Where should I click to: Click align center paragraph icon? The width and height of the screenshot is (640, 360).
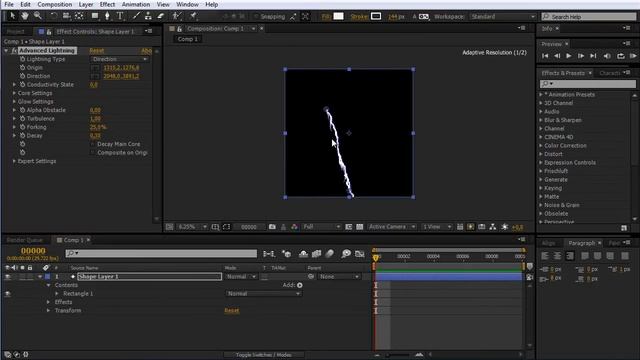click(x=558, y=256)
